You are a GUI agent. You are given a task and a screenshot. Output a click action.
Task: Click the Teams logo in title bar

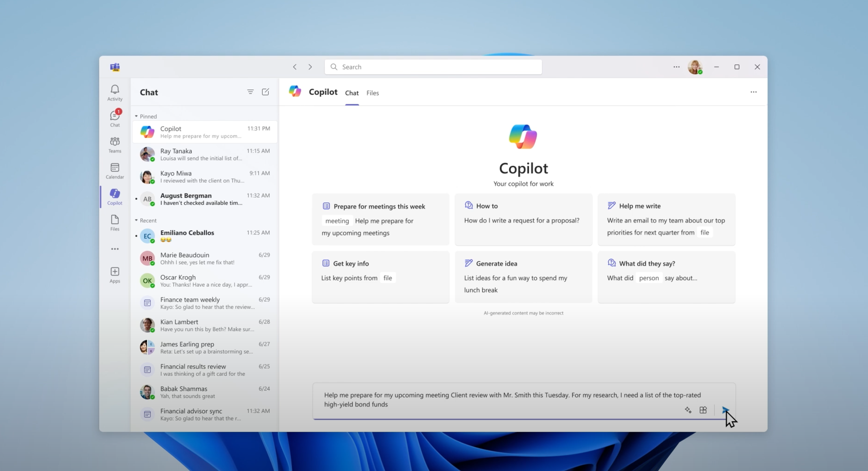(x=115, y=67)
